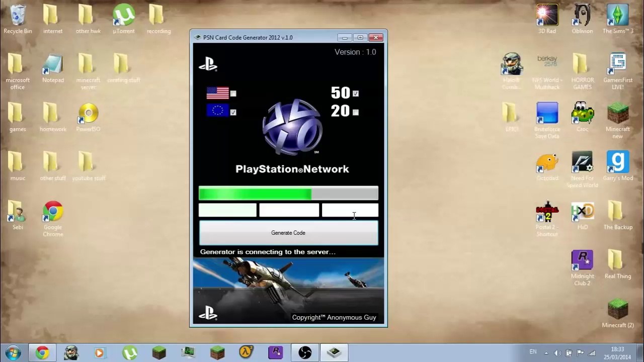Open the Windows Start menu
The image size is (644, 362).
pyautogui.click(x=13, y=352)
